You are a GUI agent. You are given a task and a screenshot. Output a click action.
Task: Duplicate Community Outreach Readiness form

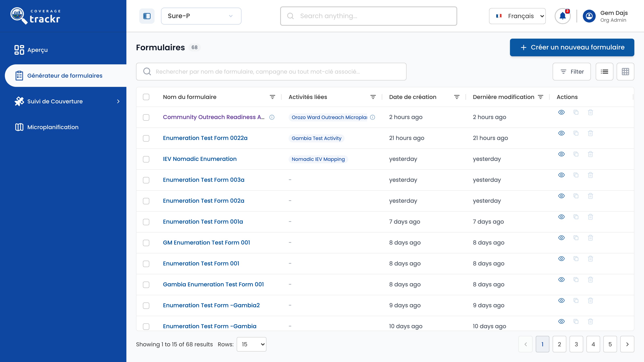point(576,112)
